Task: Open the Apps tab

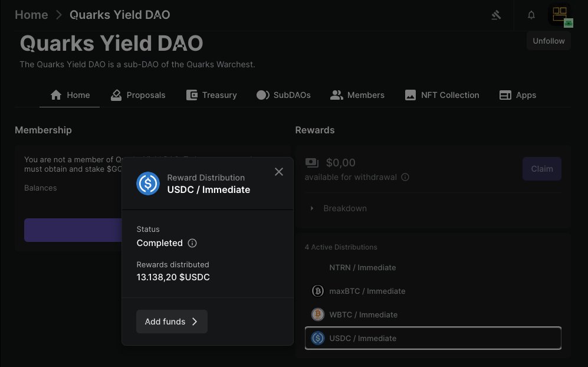Action: coord(517,95)
